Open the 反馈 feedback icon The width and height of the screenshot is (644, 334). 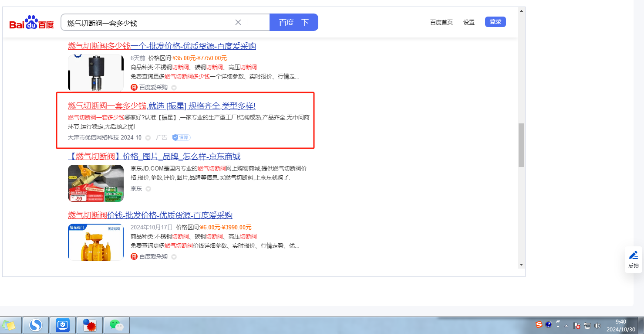click(634, 259)
